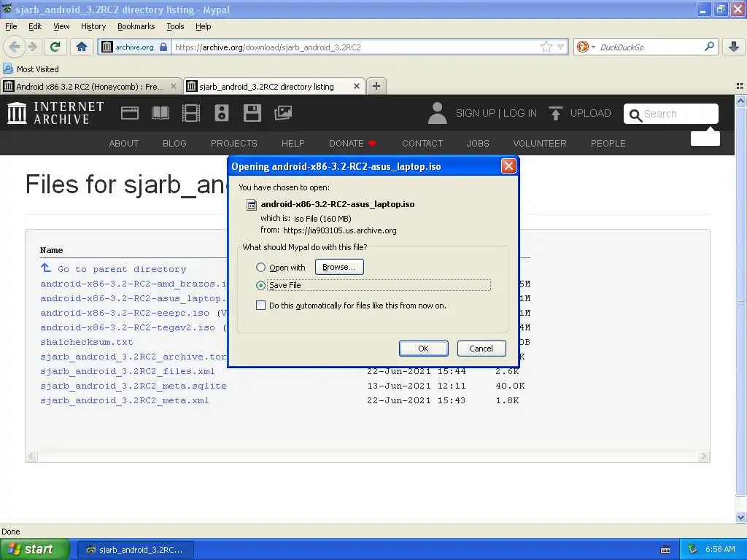
Task: Open sha1checksum.txt file link
Action: (x=87, y=342)
